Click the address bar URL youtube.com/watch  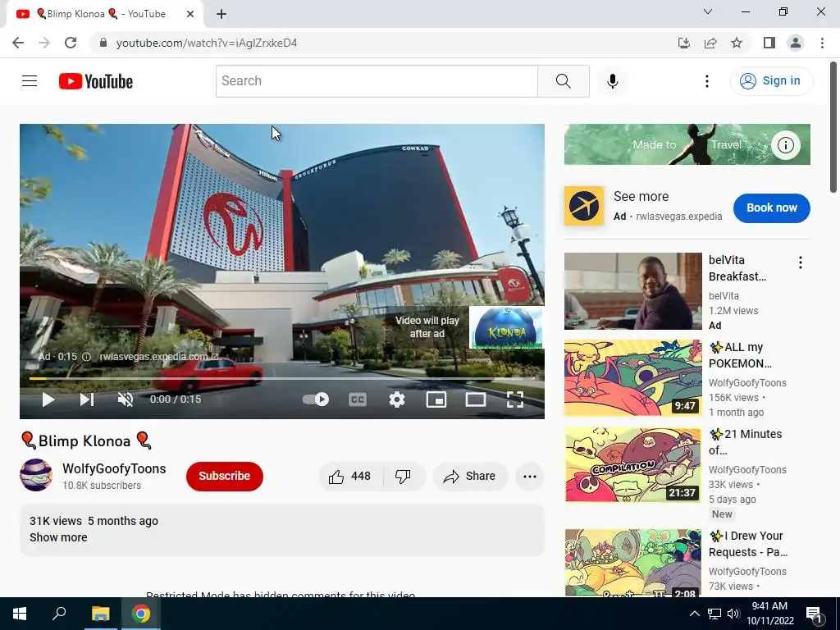point(207,43)
